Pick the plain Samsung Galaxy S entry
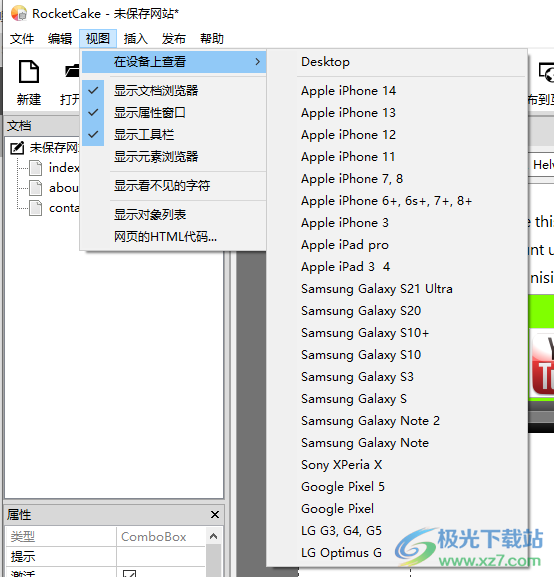 [x=397, y=399]
